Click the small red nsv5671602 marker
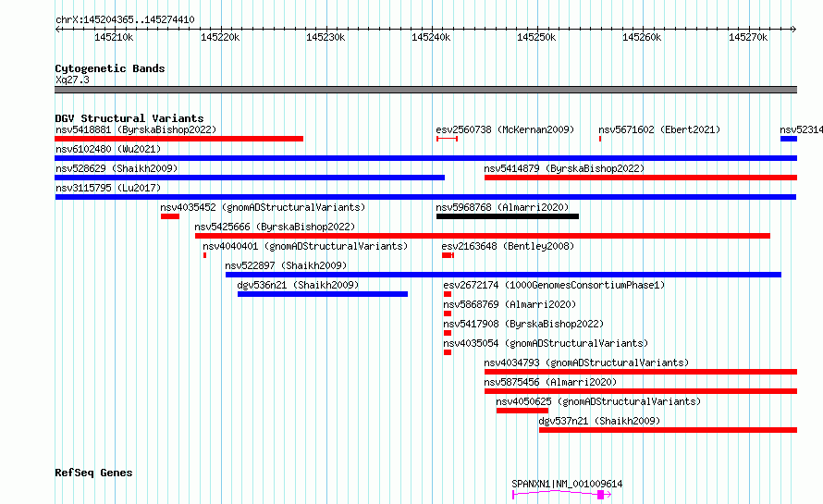The width and height of the screenshot is (823, 504). [600, 139]
